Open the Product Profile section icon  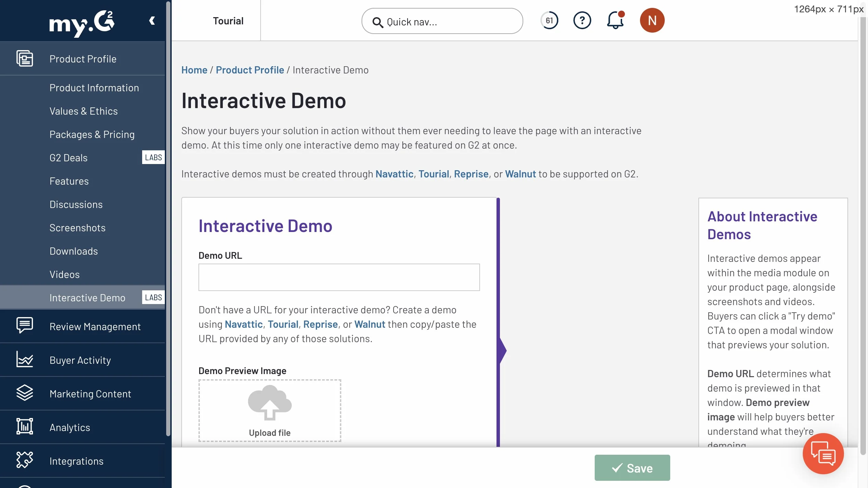[25, 58]
